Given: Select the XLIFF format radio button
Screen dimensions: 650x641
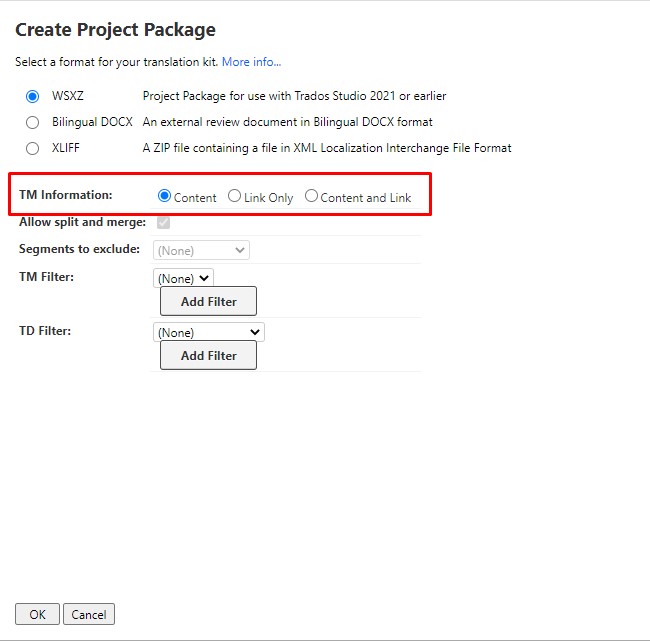Looking at the screenshot, I should click(x=33, y=148).
